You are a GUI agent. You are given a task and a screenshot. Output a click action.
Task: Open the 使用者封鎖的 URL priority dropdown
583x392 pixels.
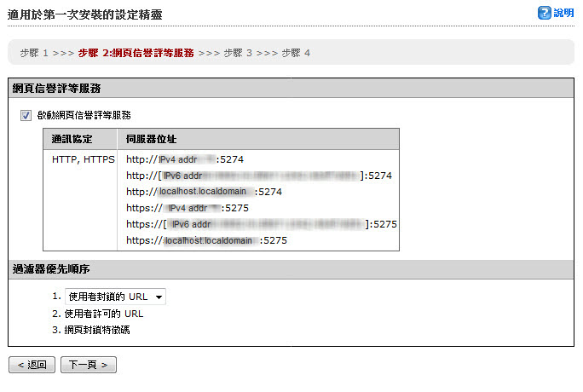click(115, 297)
